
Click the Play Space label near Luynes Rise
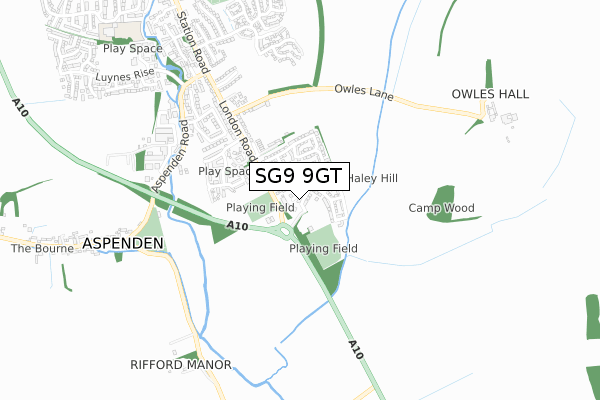[x=133, y=49]
